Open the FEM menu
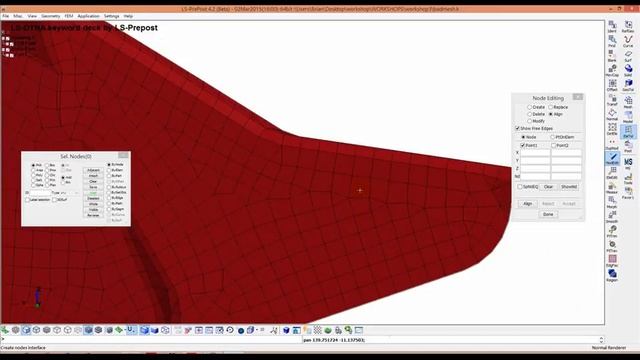 (x=69, y=16)
